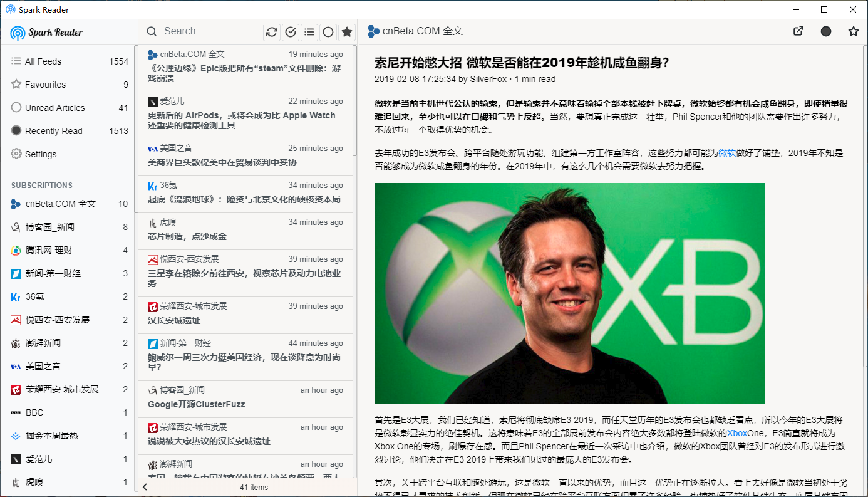Click the 微软 hyperlink in article
868x497 pixels.
[x=727, y=152]
